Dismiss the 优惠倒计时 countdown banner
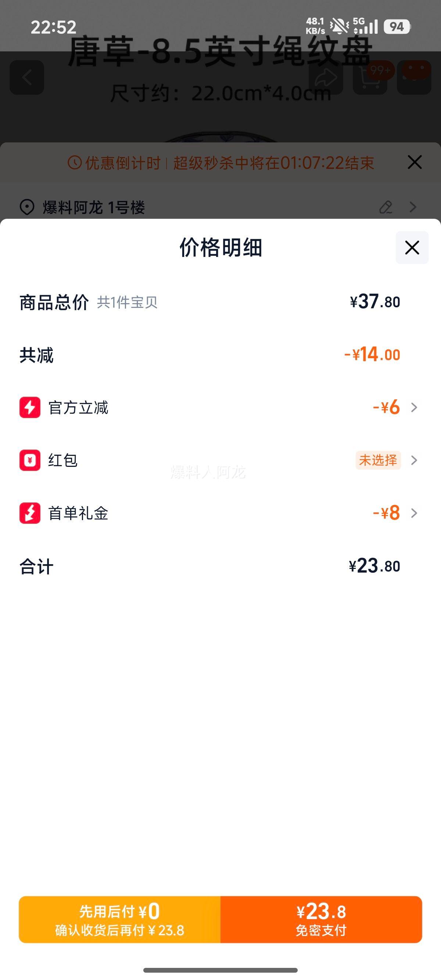The width and height of the screenshot is (441, 980). (x=414, y=163)
